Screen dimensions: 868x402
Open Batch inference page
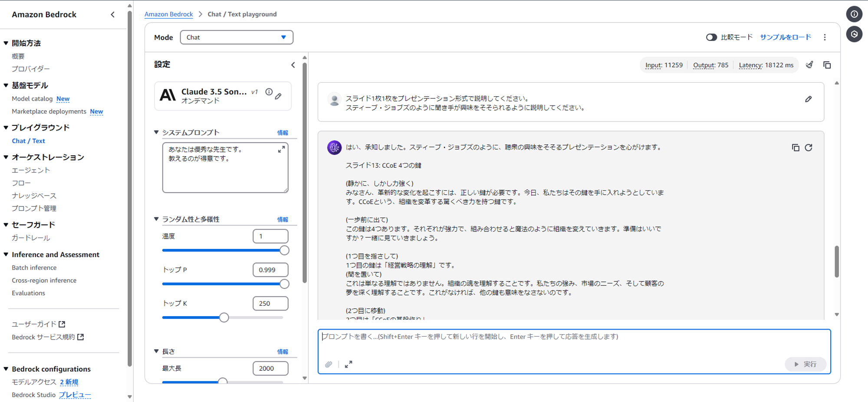click(x=34, y=268)
